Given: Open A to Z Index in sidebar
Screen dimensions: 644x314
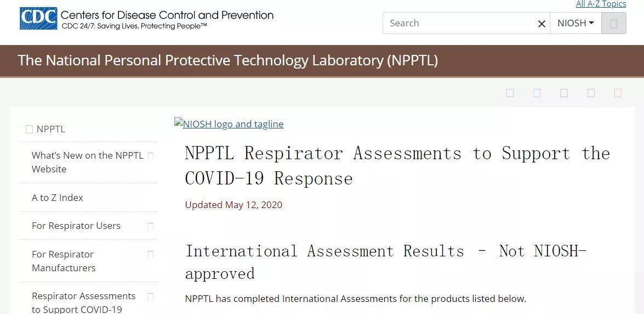Looking at the screenshot, I should coord(57,198).
